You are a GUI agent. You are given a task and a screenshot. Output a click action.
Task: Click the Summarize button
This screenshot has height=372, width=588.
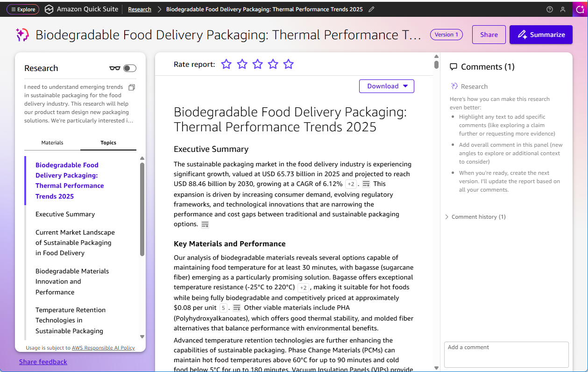541,35
